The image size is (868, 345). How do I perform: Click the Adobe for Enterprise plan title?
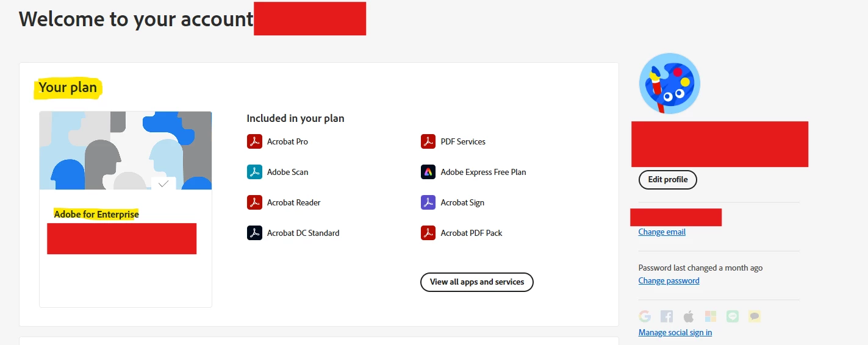coord(96,215)
